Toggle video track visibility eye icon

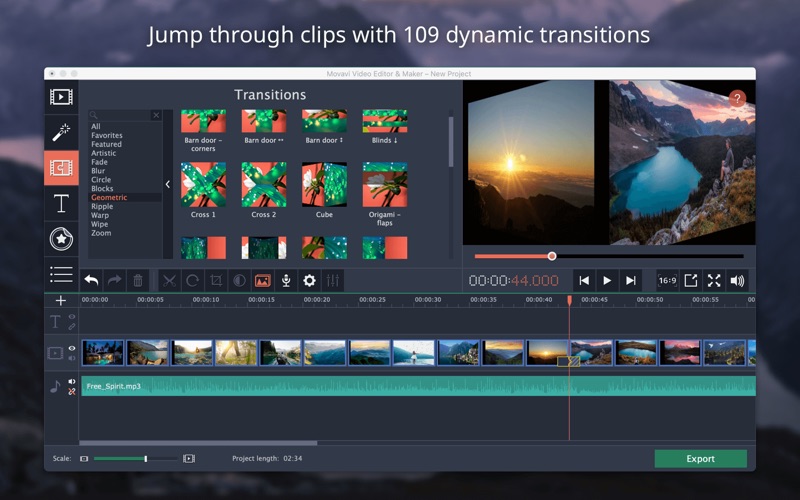(71, 348)
